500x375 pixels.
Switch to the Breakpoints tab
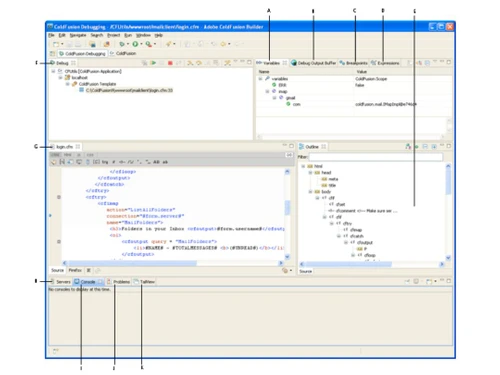(354, 63)
